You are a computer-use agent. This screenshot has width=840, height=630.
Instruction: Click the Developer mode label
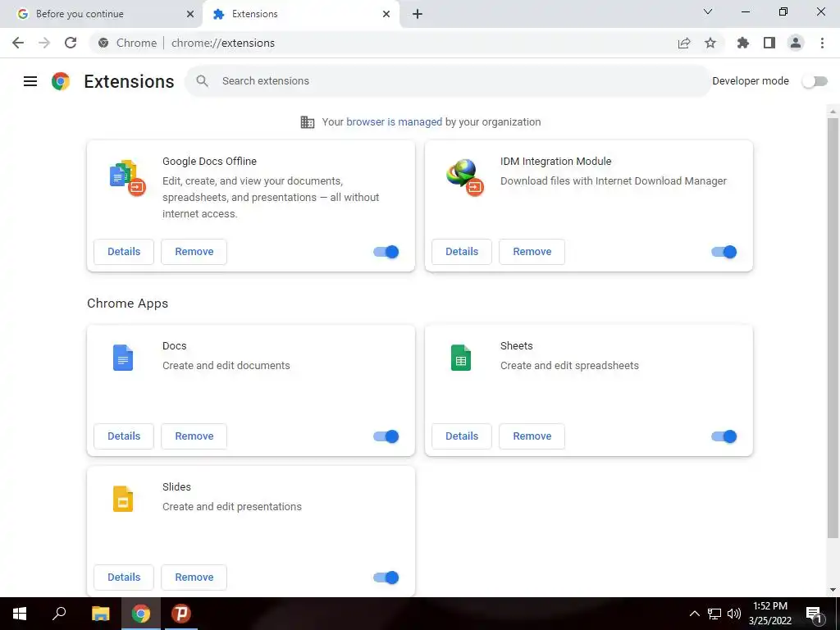pyautogui.click(x=750, y=81)
